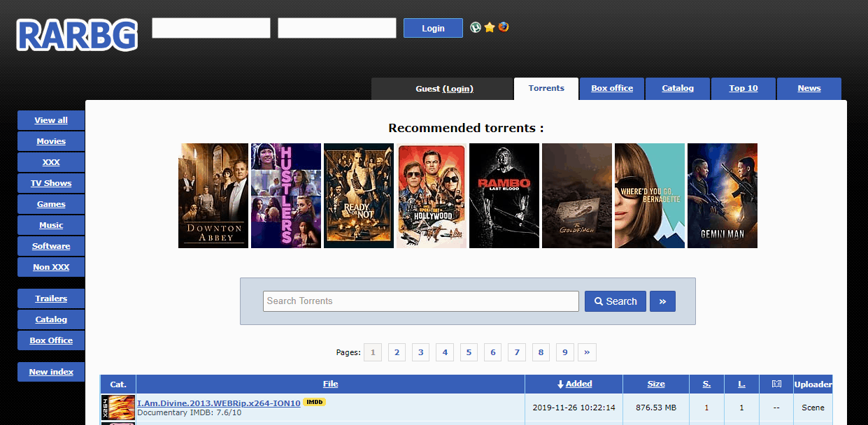Open Where'd You Go, Bernadette poster
The height and width of the screenshot is (425, 868).
point(650,196)
